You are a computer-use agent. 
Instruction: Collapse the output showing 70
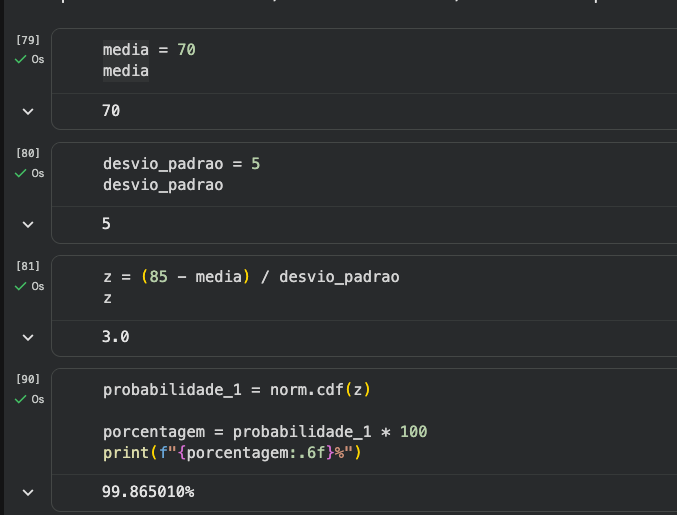point(27,111)
